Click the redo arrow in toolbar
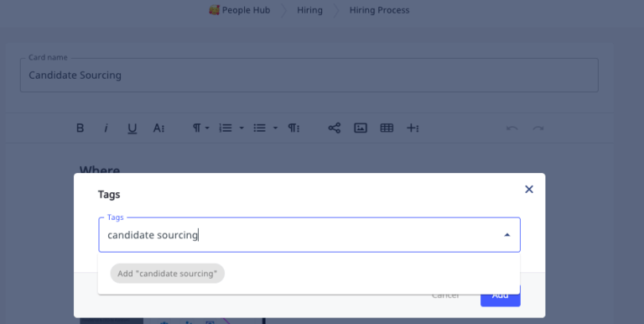Image resolution: width=644 pixels, height=324 pixels. (x=538, y=128)
